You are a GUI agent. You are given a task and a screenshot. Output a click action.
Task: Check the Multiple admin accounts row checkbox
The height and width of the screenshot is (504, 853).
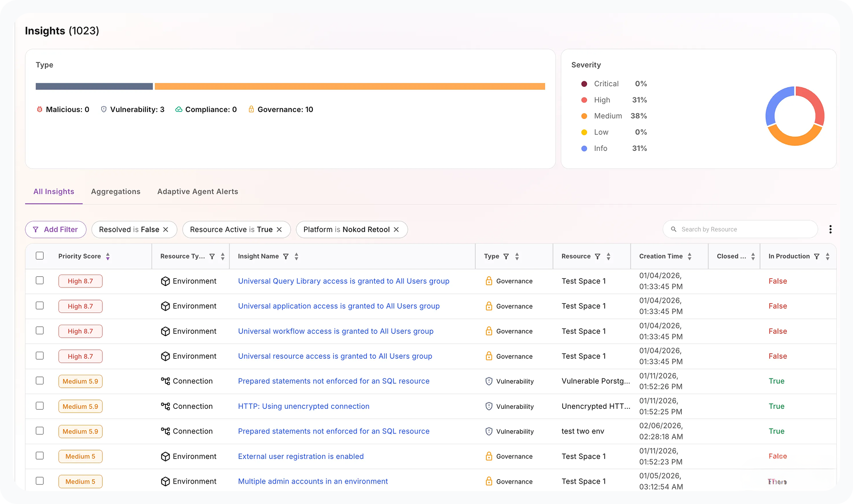coord(40,481)
